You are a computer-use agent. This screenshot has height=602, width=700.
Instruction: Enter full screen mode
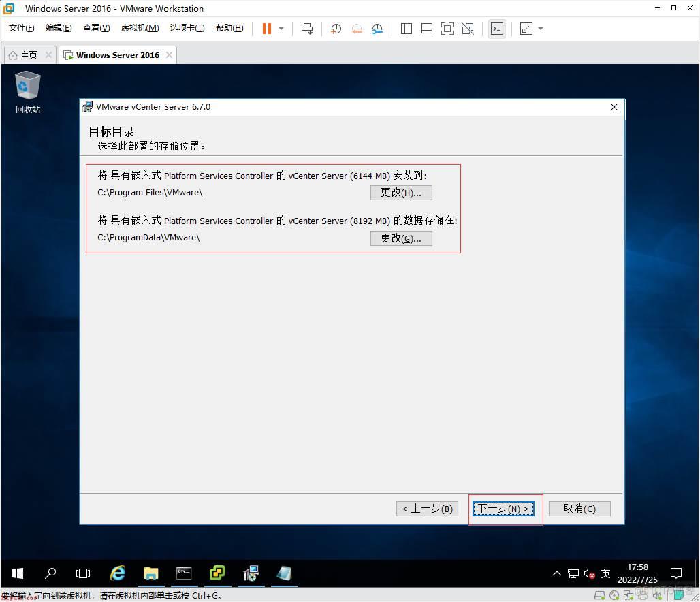(x=447, y=29)
